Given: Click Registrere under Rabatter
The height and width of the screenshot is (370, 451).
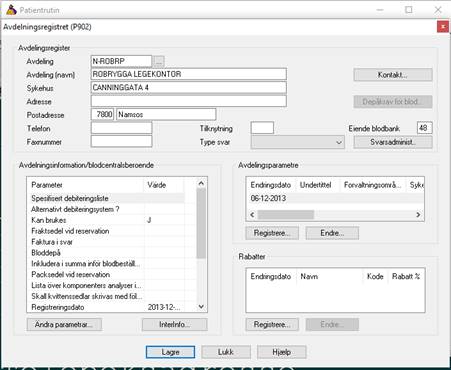Looking at the screenshot, I should pyautogui.click(x=272, y=325).
